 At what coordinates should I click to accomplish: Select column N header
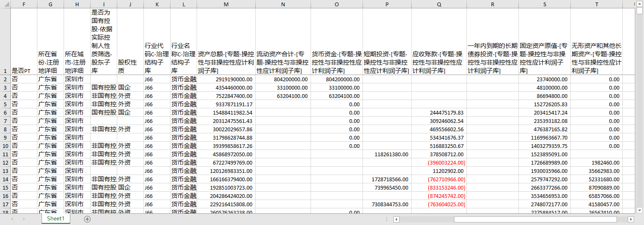[x=283, y=4]
